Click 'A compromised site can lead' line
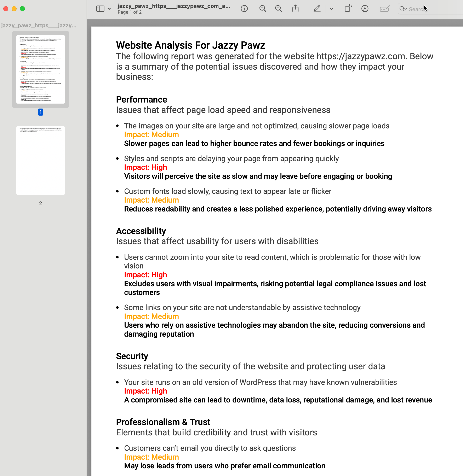 click(x=278, y=400)
